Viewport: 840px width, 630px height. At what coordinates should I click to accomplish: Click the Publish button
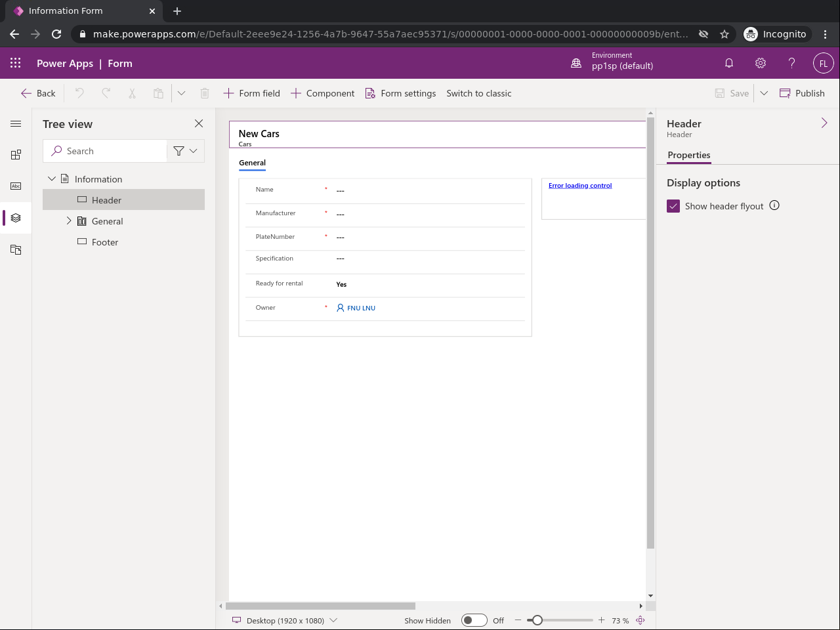[802, 93]
